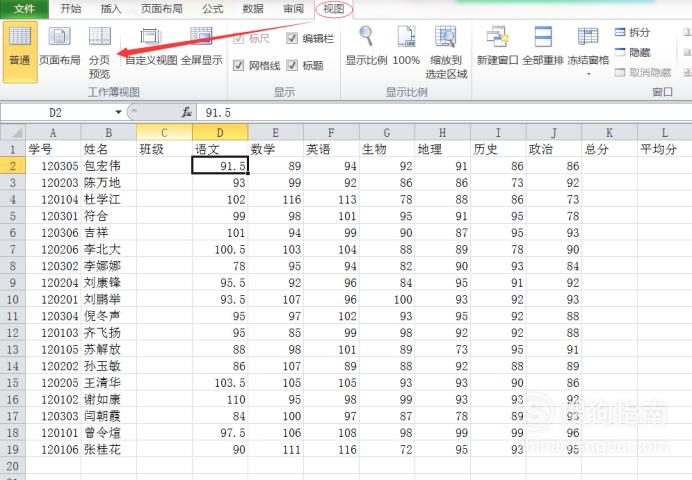Switch to the Home (开始) tab
The width and height of the screenshot is (692, 480).
[x=71, y=8]
